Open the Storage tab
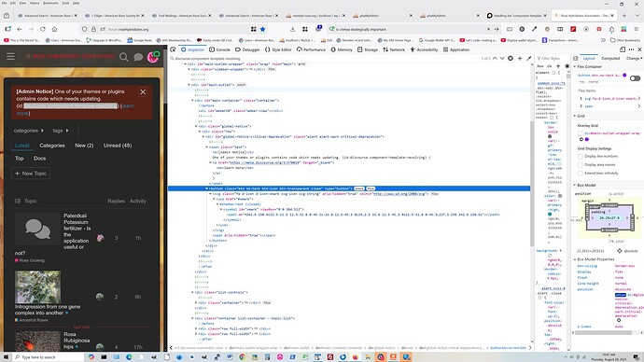Screen dimensions: 644x362 point(367,49)
